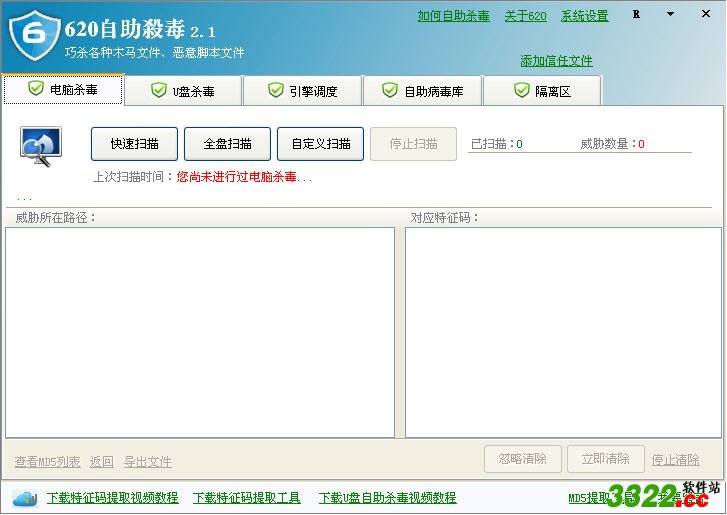The height and width of the screenshot is (515, 727).
Task: Click the 停止清除 link
Action: [x=676, y=460]
